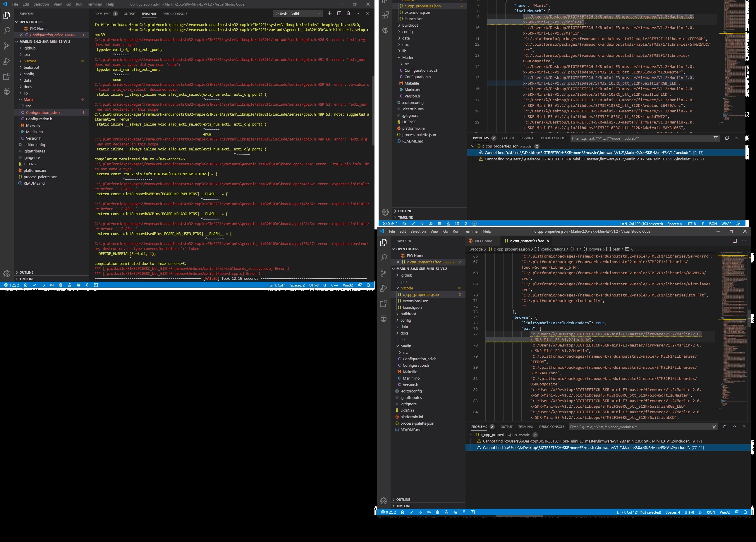
Task: Split the terminal in Configuration_adv.h window
Action: click(339, 14)
